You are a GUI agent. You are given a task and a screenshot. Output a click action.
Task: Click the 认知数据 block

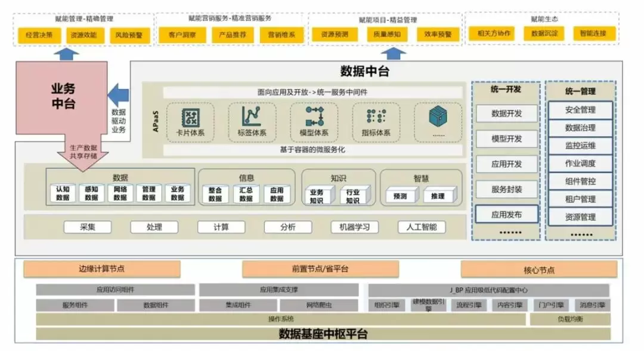coord(63,193)
